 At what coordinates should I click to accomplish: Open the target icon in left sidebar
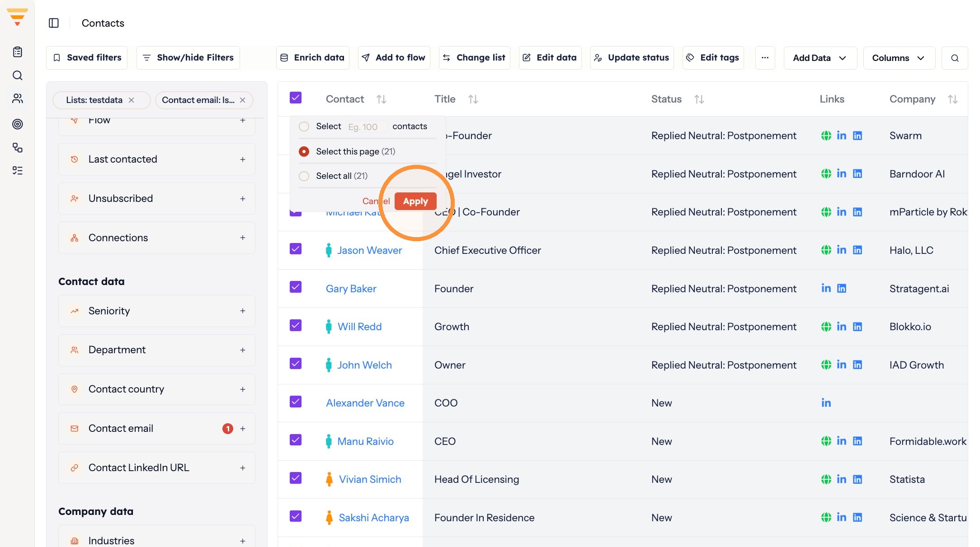click(17, 124)
